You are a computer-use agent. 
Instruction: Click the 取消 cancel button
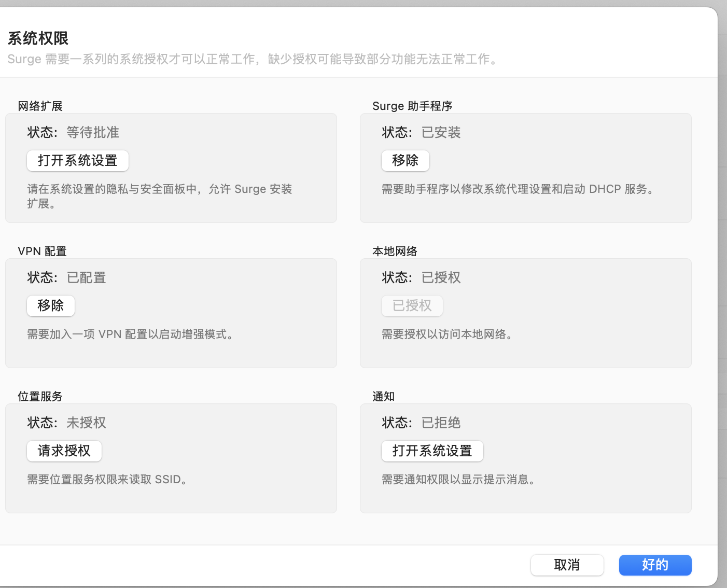coord(567,565)
